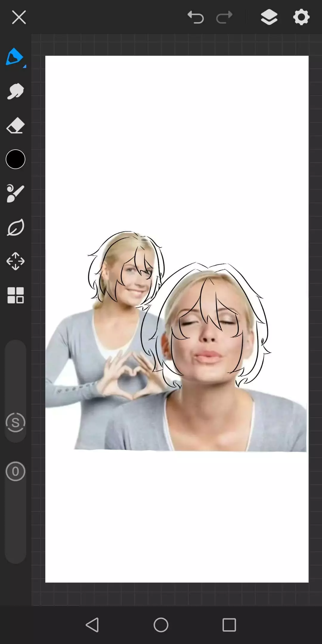Tap the opacity slider handle showing 0
The image size is (322, 644).
click(x=16, y=471)
